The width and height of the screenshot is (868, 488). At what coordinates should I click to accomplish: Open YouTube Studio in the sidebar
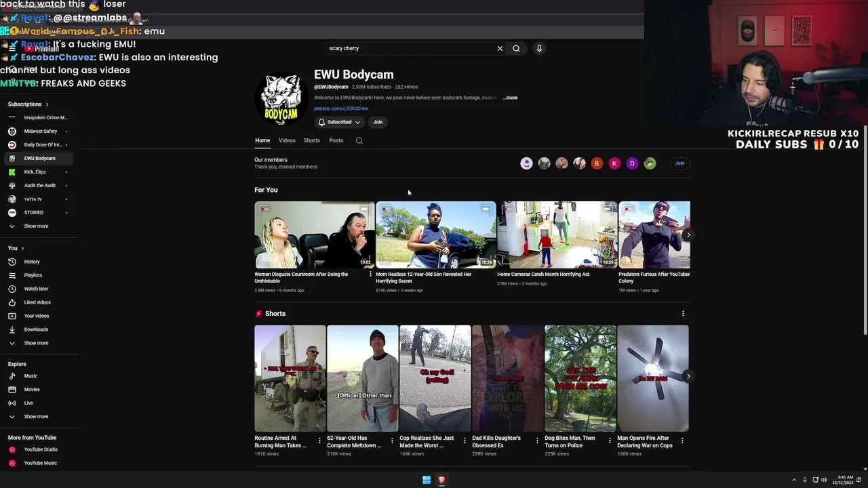39,449
